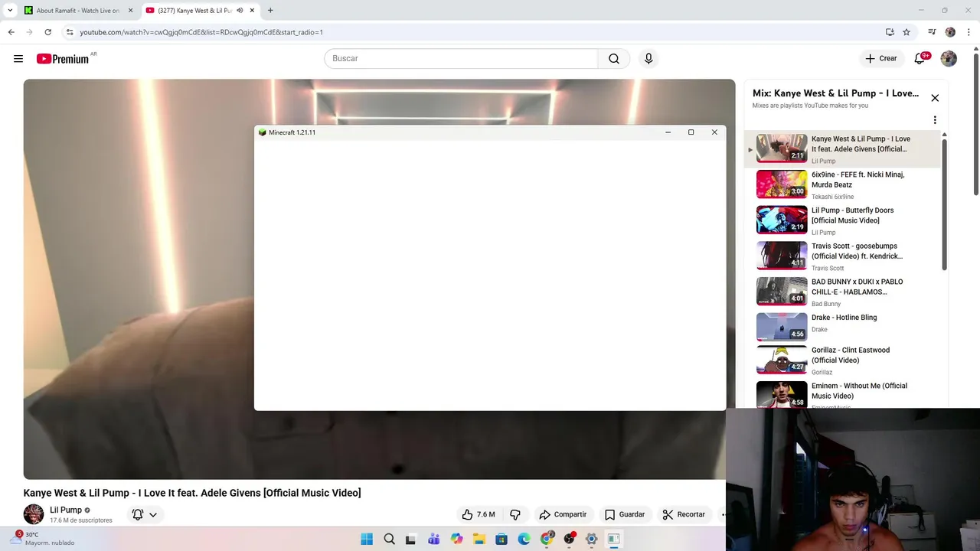Mute the YouTube tab via its speaker icon
980x551 pixels.
pyautogui.click(x=240, y=11)
